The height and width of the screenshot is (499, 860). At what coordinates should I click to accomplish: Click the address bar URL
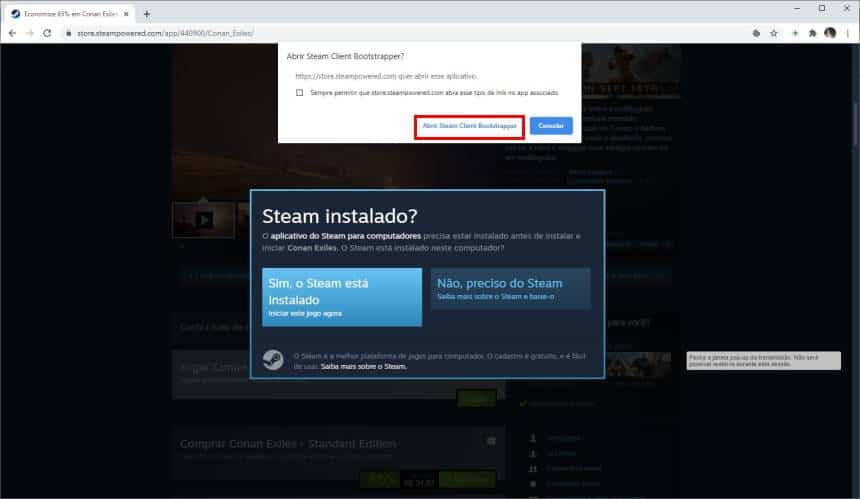pyautogui.click(x=165, y=33)
